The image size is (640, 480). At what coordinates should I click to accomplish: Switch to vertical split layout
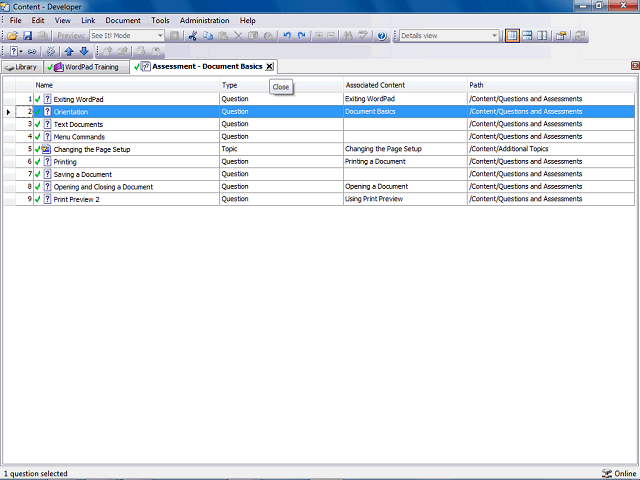tap(542, 36)
